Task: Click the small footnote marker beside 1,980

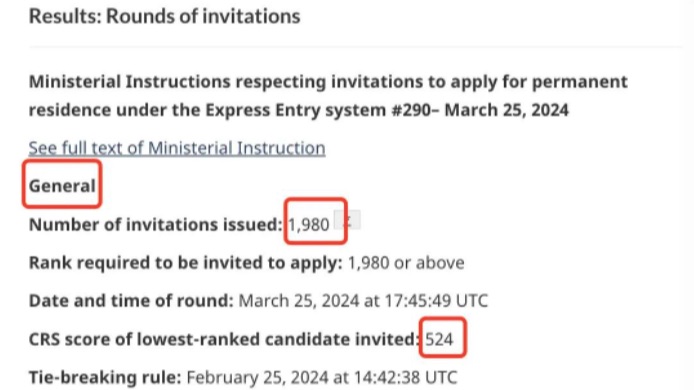Action: click(x=347, y=220)
